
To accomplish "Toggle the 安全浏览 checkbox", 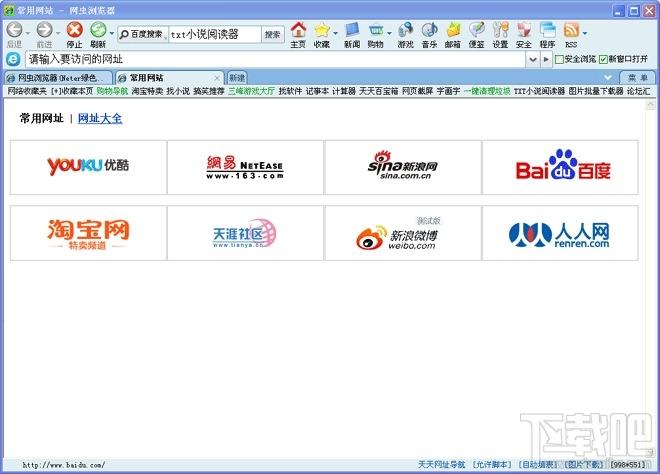I will point(559,59).
